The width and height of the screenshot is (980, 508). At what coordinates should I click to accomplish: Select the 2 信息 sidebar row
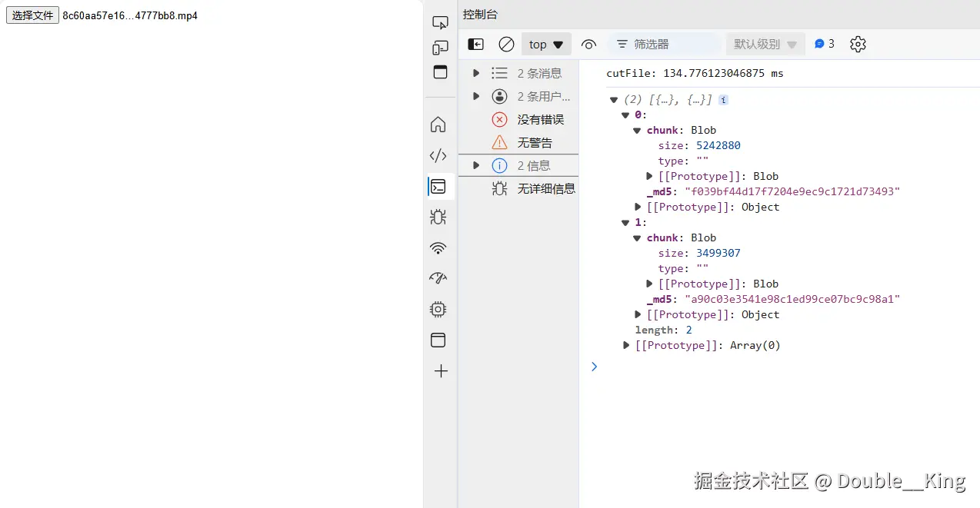pyautogui.click(x=518, y=165)
